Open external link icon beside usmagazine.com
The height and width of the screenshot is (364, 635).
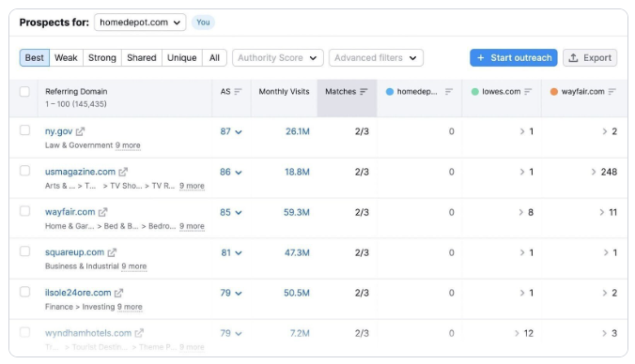[123, 172]
